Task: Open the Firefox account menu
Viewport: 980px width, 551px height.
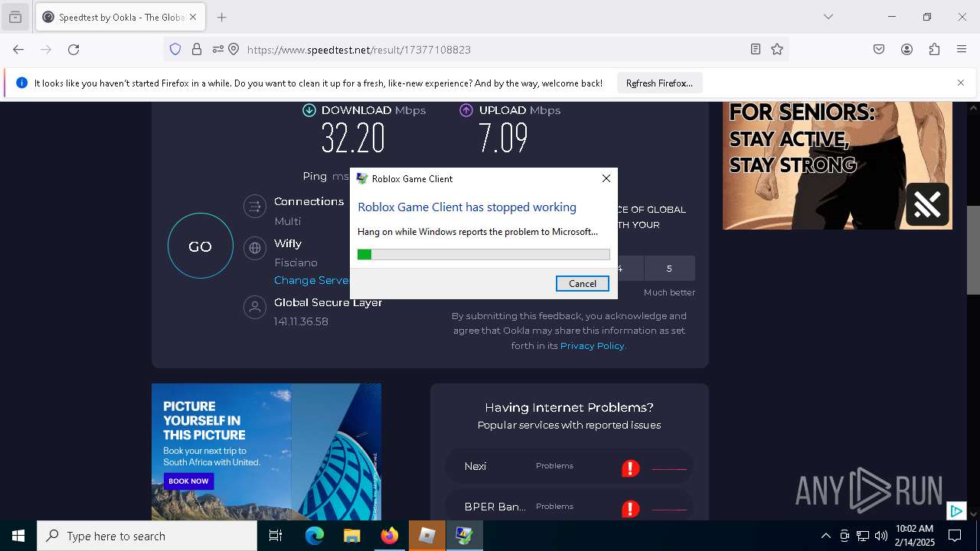Action: pos(906,50)
